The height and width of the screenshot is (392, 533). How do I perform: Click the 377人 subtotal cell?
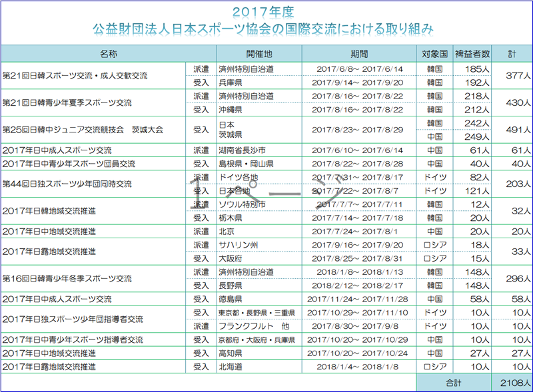click(x=512, y=76)
